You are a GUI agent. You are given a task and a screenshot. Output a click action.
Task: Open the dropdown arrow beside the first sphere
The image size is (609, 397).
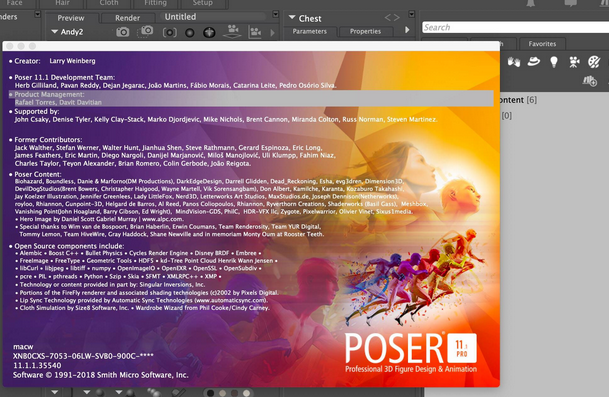tap(87, 392)
